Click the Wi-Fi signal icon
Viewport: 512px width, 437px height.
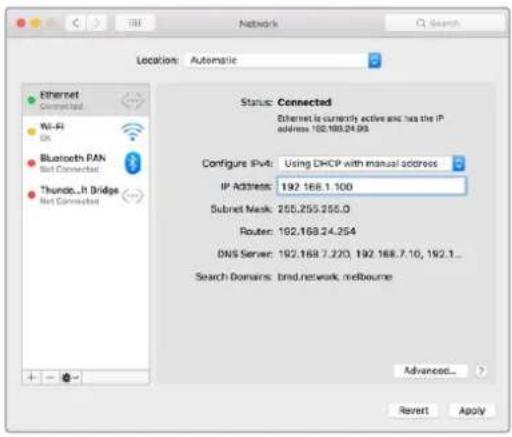(x=132, y=131)
